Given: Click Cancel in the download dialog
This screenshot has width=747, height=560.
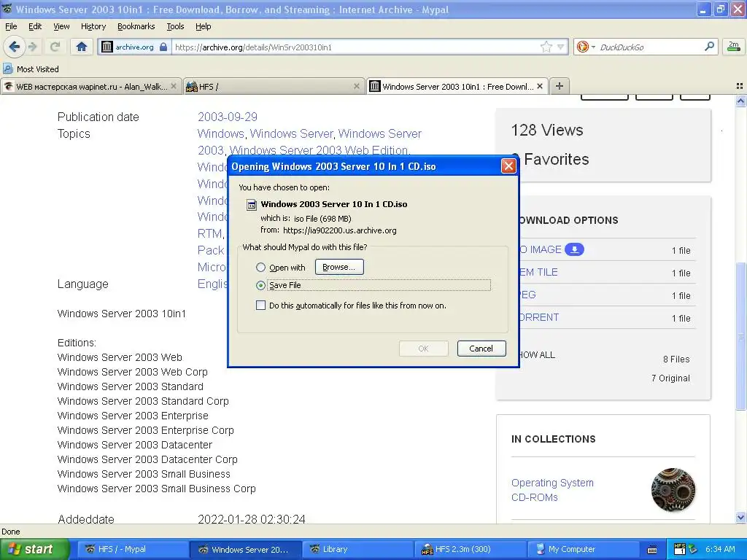Looking at the screenshot, I should coord(481,348).
